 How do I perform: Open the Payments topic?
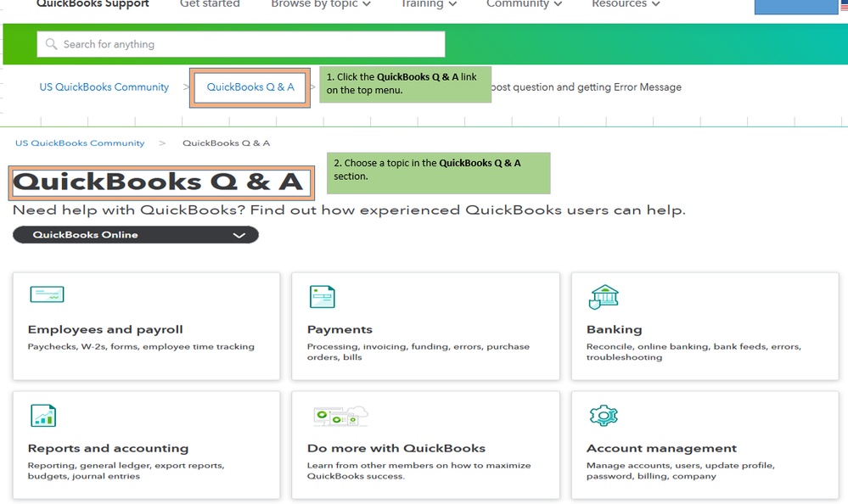point(425,326)
